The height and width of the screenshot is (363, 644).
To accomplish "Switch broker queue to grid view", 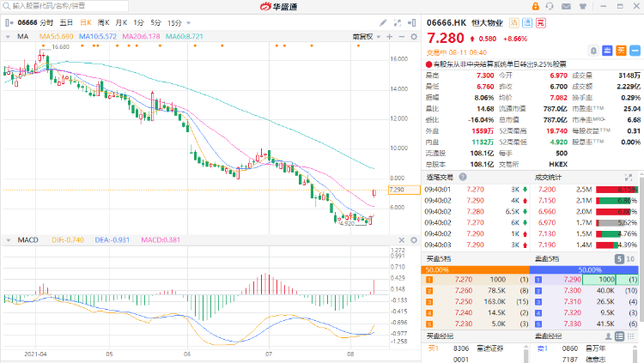I will 631,336.
